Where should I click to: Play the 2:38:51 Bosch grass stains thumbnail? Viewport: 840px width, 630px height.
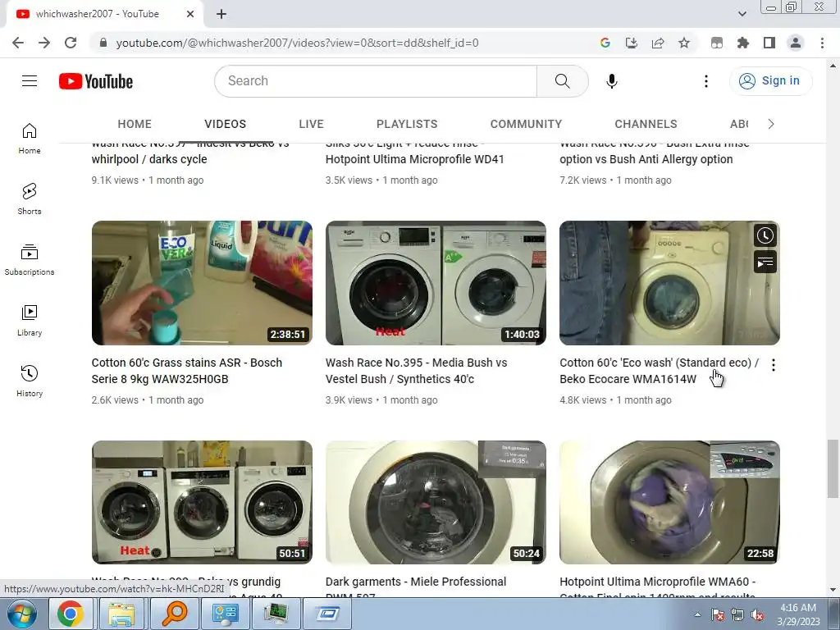coord(202,283)
